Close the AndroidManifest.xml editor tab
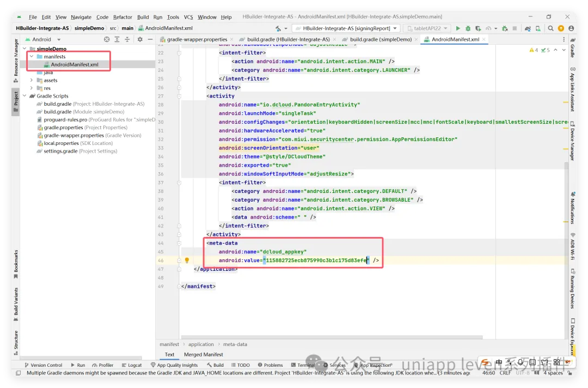588x388 pixels. coord(484,39)
